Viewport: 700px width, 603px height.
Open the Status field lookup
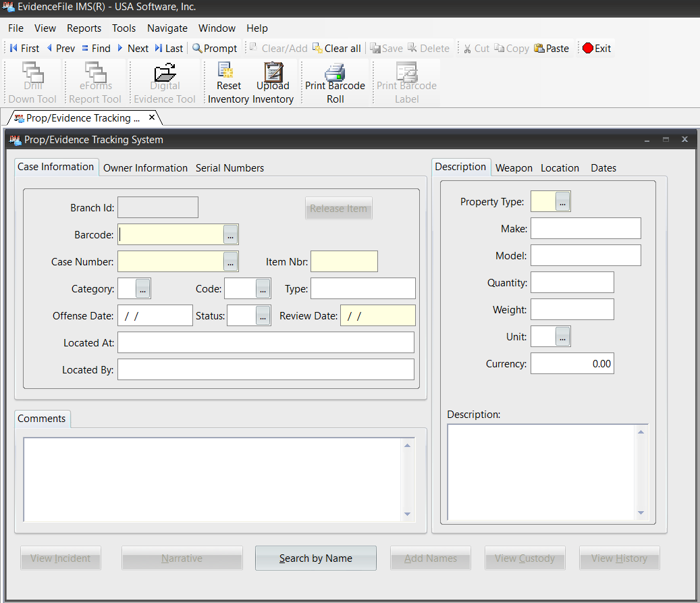click(263, 316)
